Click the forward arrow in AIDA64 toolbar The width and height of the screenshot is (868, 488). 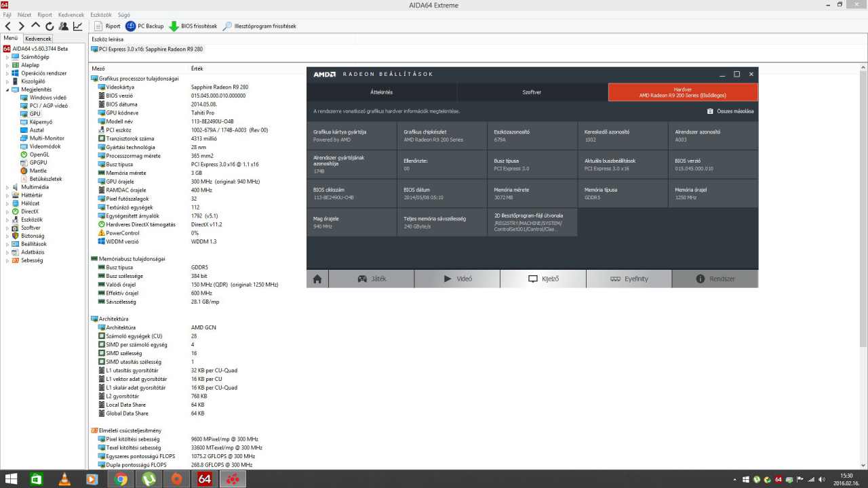click(22, 26)
